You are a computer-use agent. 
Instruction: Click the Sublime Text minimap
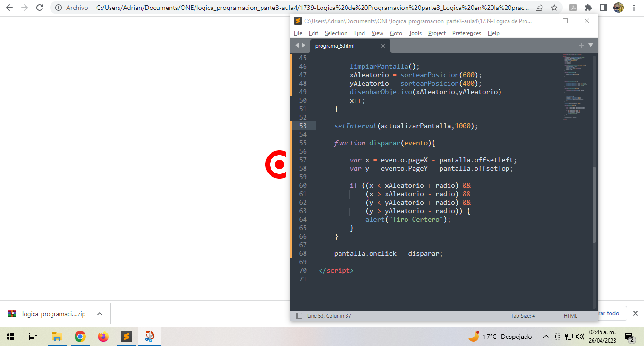click(x=576, y=87)
